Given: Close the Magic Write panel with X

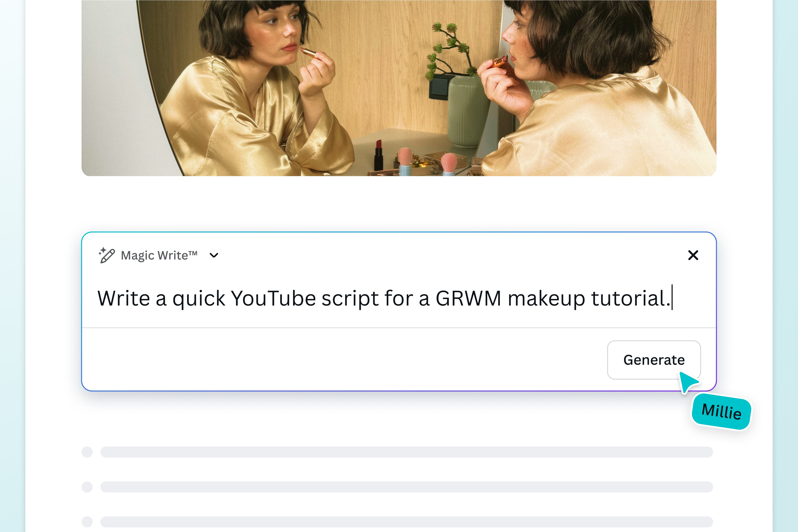Looking at the screenshot, I should pyautogui.click(x=693, y=255).
